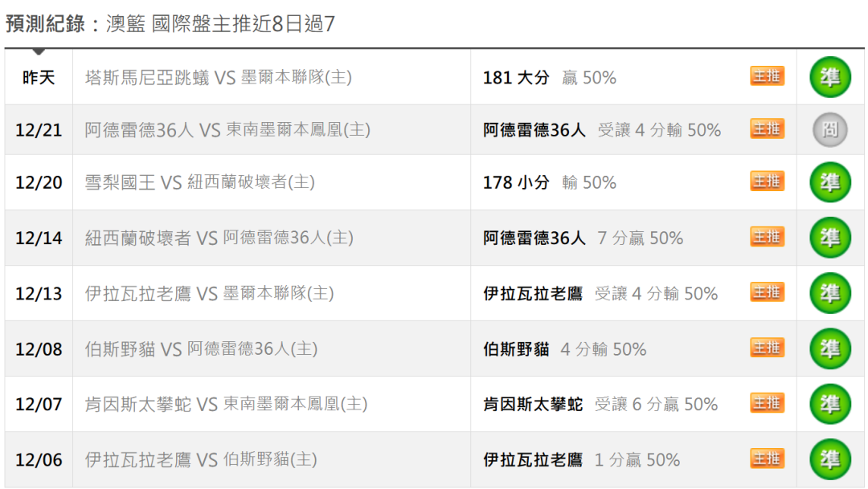
Task: Click the small triangle marker above 昨天
Action: pyautogui.click(x=39, y=51)
